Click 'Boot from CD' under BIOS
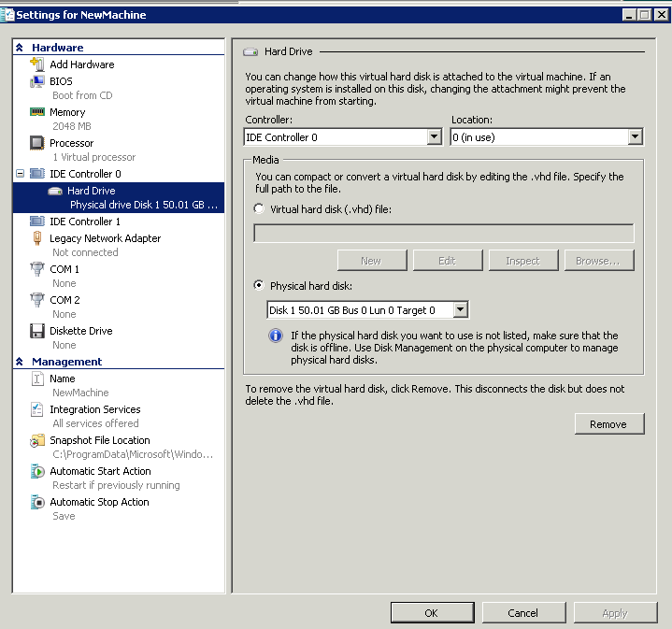 (x=82, y=95)
